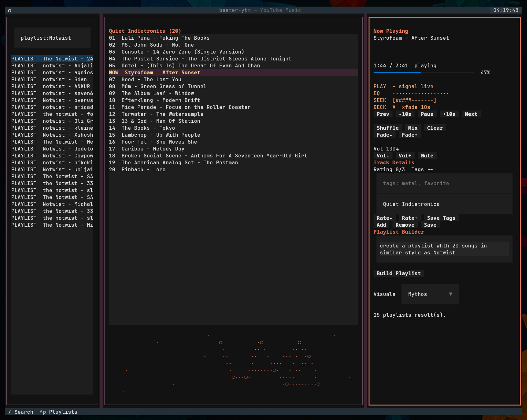Clear the queue with the Clear button
Image resolution: width=527 pixels, height=420 pixels.
pos(435,128)
